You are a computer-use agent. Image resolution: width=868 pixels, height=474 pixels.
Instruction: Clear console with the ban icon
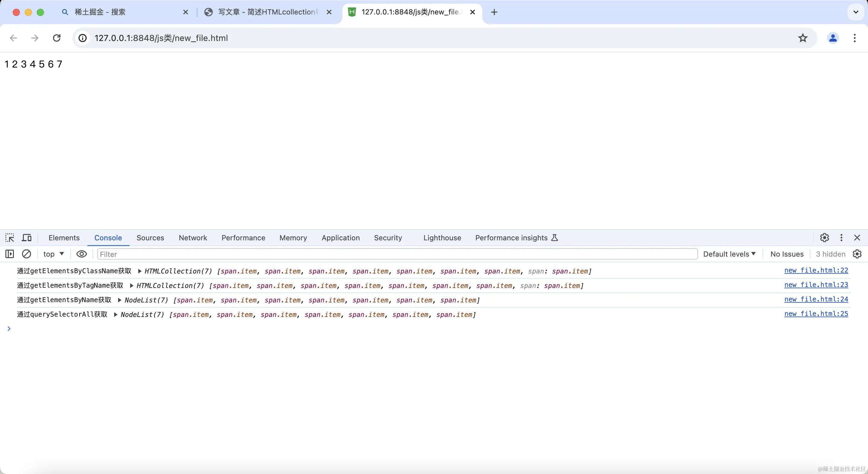27,254
